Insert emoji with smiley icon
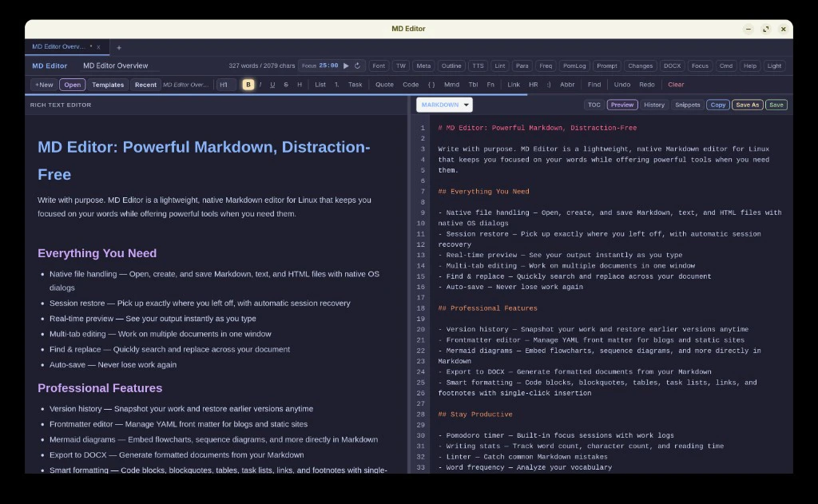This screenshot has width=818, height=504. pos(549,85)
